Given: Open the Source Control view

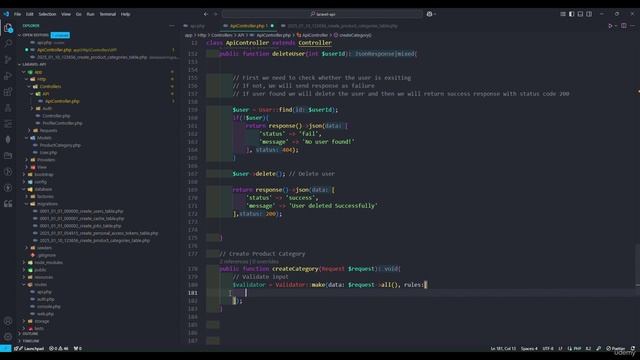Looking at the screenshot, I should [8, 60].
